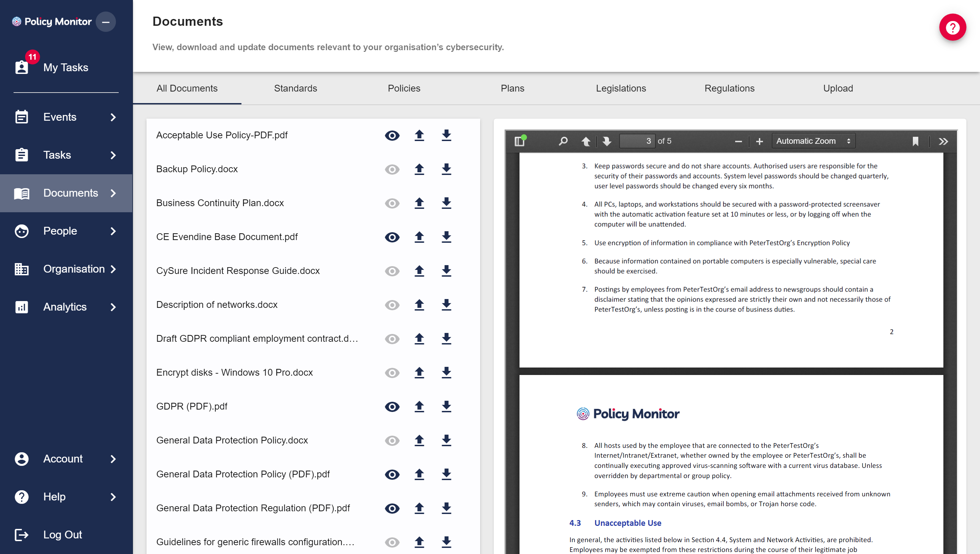Upload new version of Backup Policy.docx

[419, 169]
